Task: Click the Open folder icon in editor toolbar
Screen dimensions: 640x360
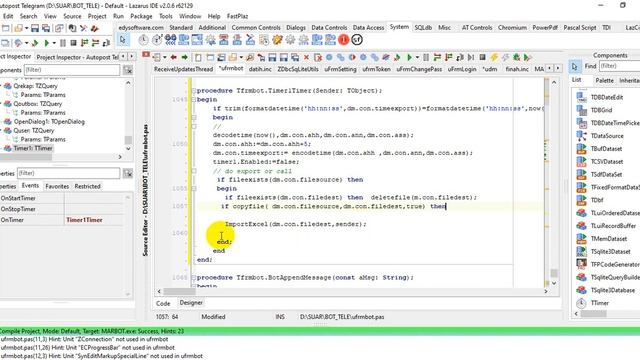Action: point(233,57)
